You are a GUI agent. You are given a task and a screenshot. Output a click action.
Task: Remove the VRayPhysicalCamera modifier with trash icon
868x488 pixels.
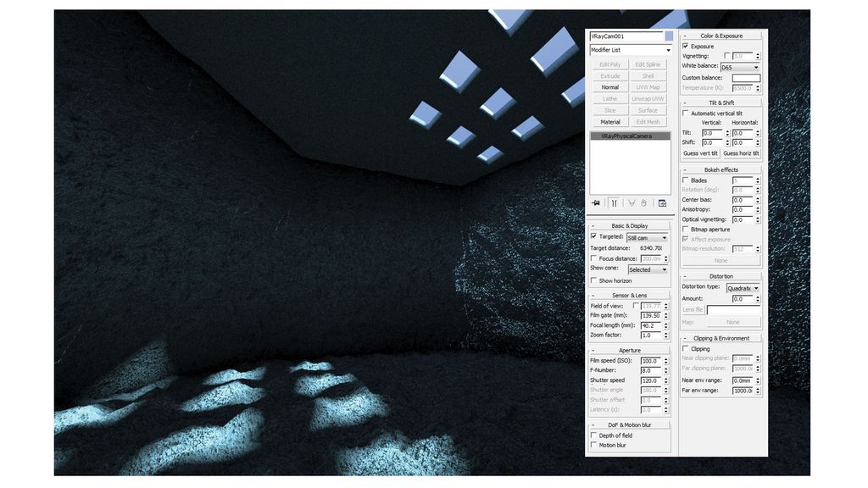click(x=644, y=203)
